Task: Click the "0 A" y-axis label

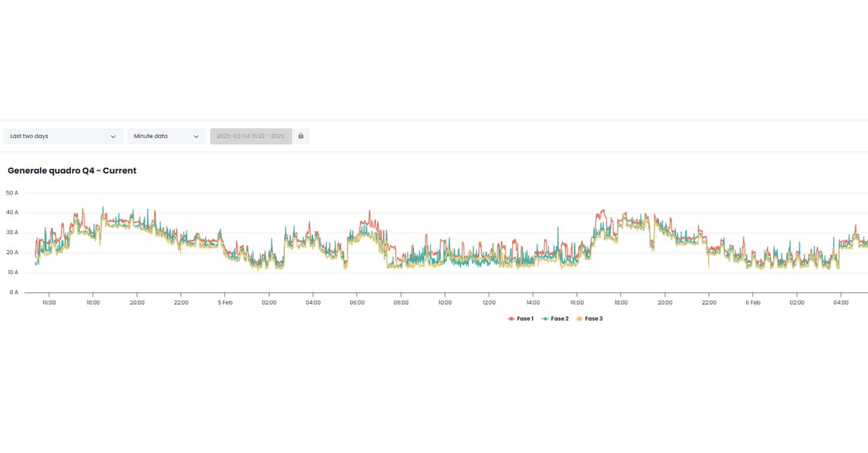Action: pyautogui.click(x=13, y=292)
